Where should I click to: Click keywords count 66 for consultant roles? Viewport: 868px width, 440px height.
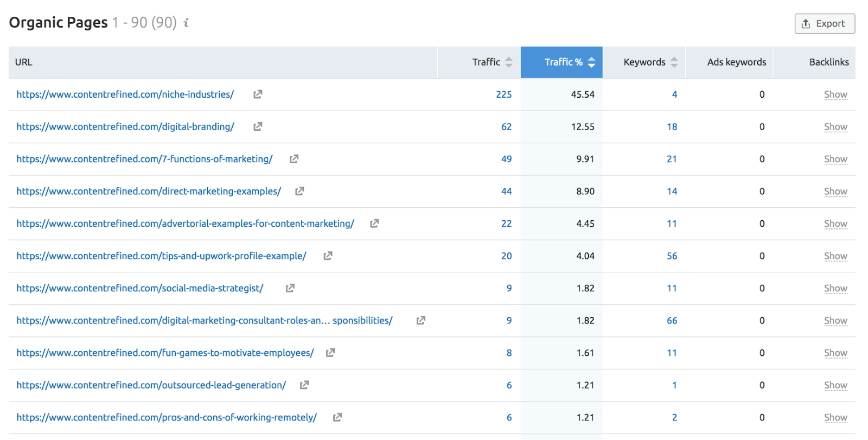tap(672, 321)
